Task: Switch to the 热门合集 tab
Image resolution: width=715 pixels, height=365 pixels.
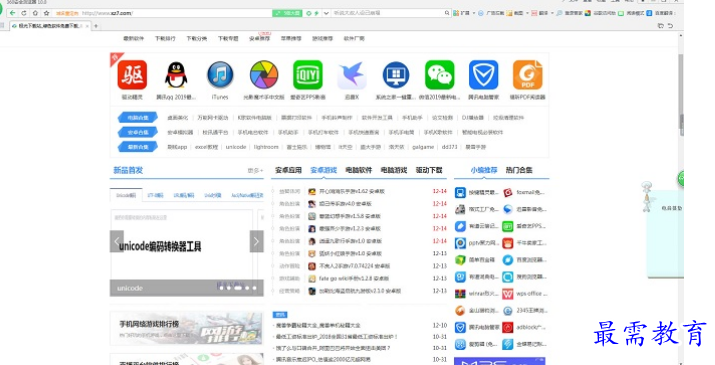Action: point(519,170)
